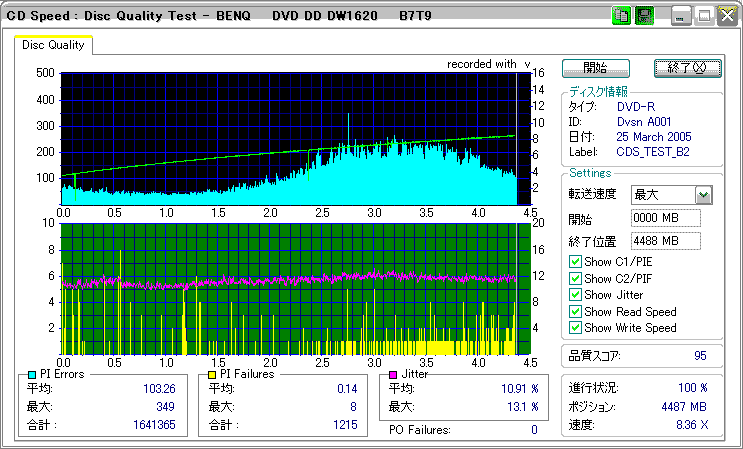Screen dimensions: 743x449
Task: Toggle Show Read Speed checkbox
Action: 575,312
